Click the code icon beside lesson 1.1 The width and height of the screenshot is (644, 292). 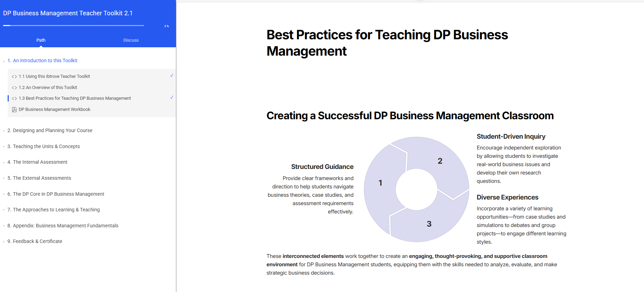tap(14, 76)
